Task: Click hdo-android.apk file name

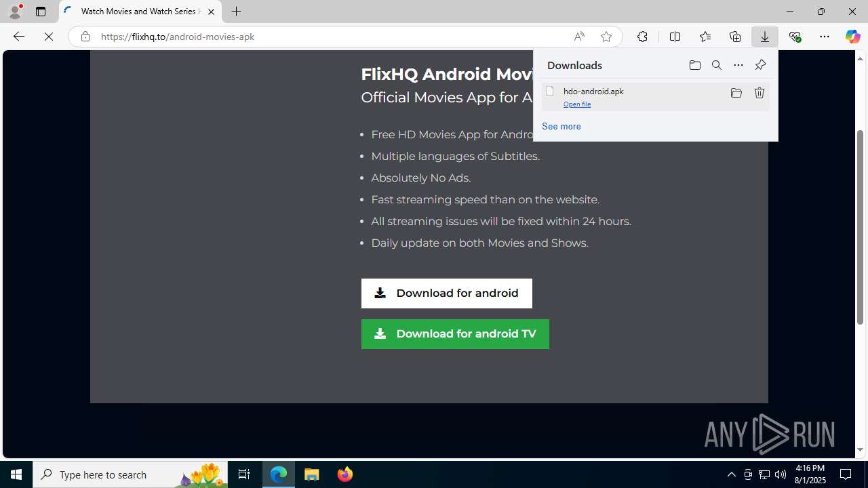Action: tap(593, 91)
